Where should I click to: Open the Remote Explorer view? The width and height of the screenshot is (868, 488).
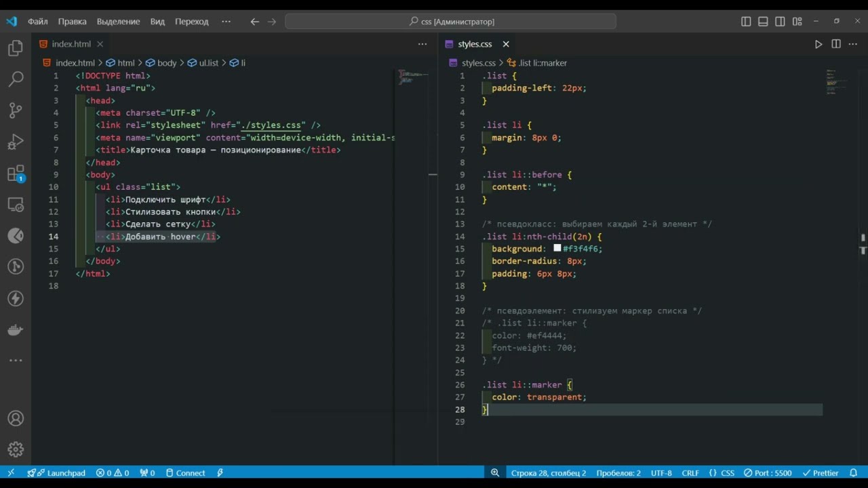16,205
